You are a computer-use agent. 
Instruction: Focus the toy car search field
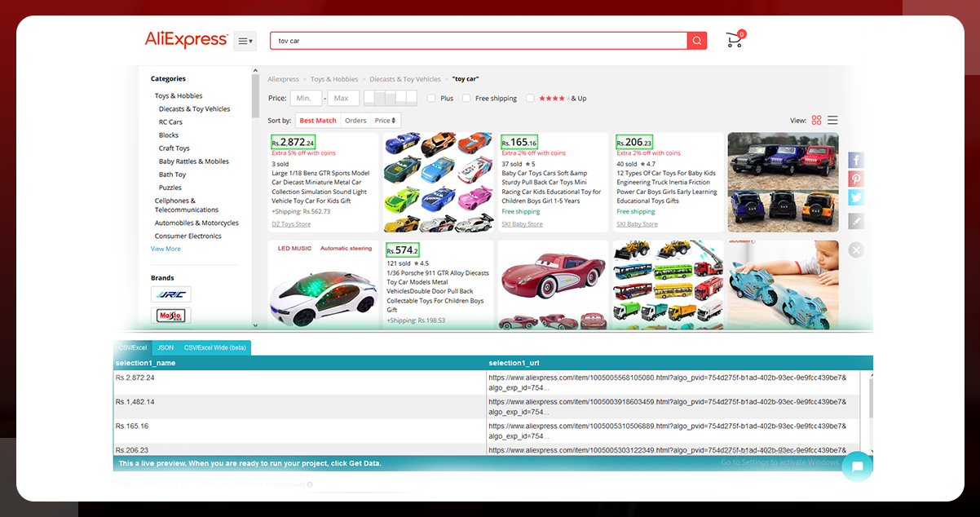(x=479, y=41)
